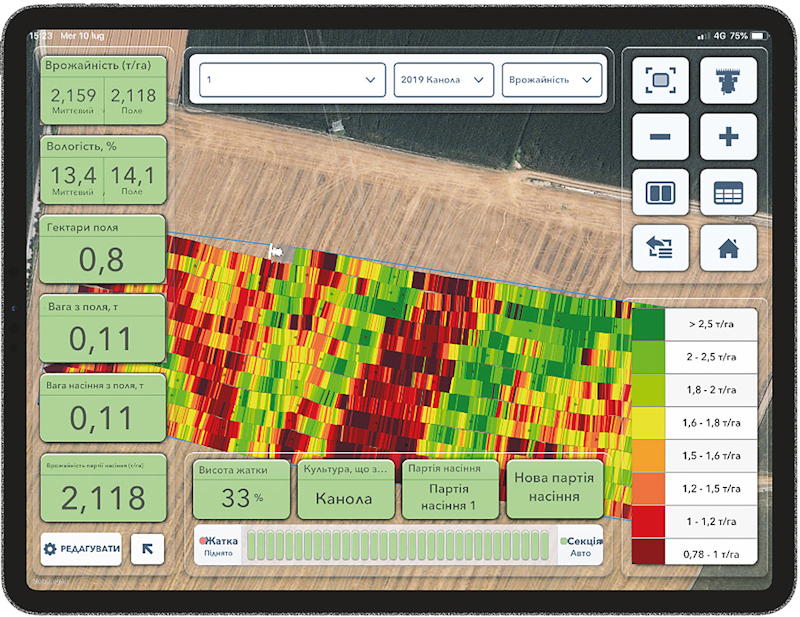This screenshot has height=617, width=800.
Task: Open the 2019 Канола season dropdown
Action: click(444, 80)
